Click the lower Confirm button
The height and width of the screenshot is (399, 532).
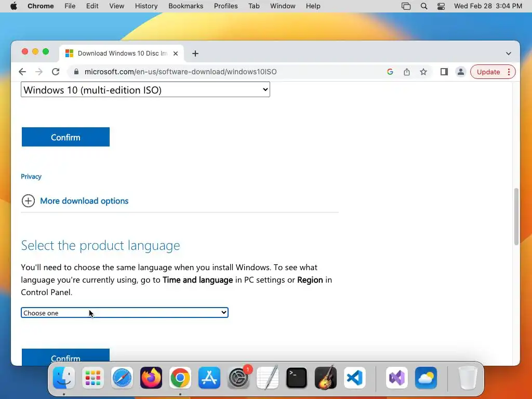point(65,357)
